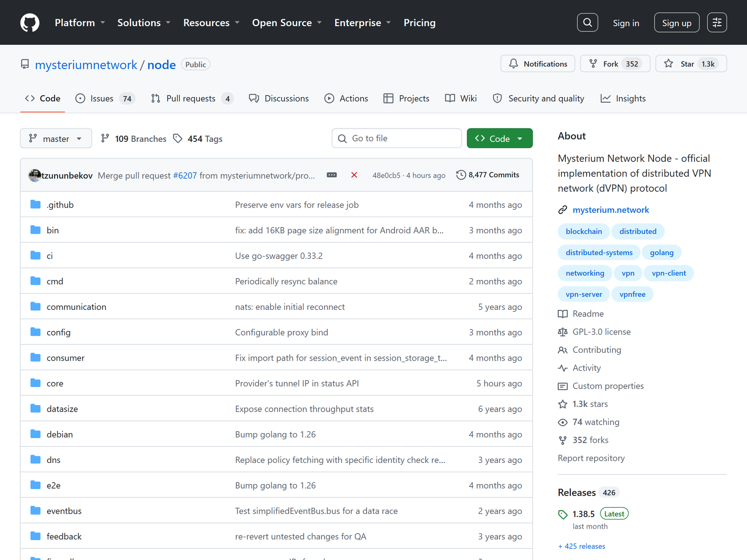
Task: Click the Notifications bell icon
Action: tap(514, 63)
